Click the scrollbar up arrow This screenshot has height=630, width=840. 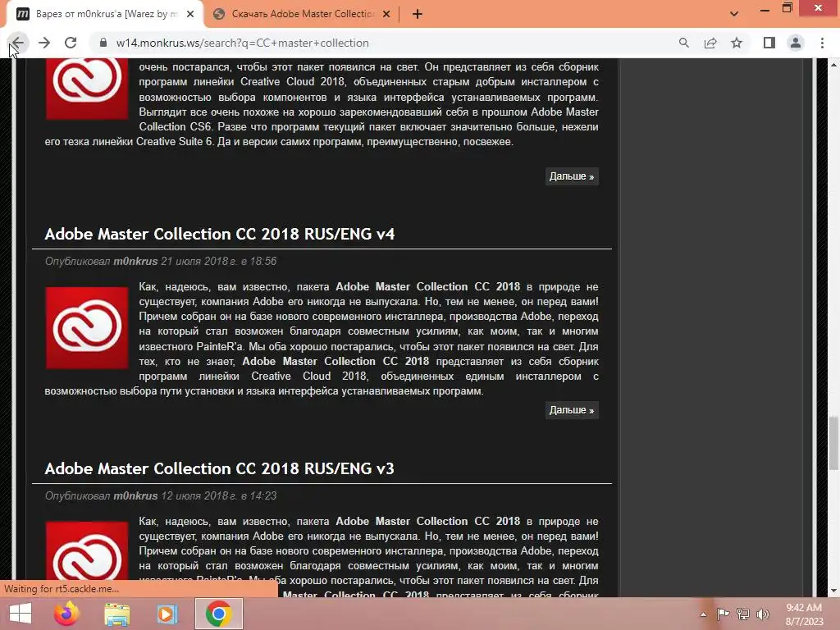pos(833,65)
